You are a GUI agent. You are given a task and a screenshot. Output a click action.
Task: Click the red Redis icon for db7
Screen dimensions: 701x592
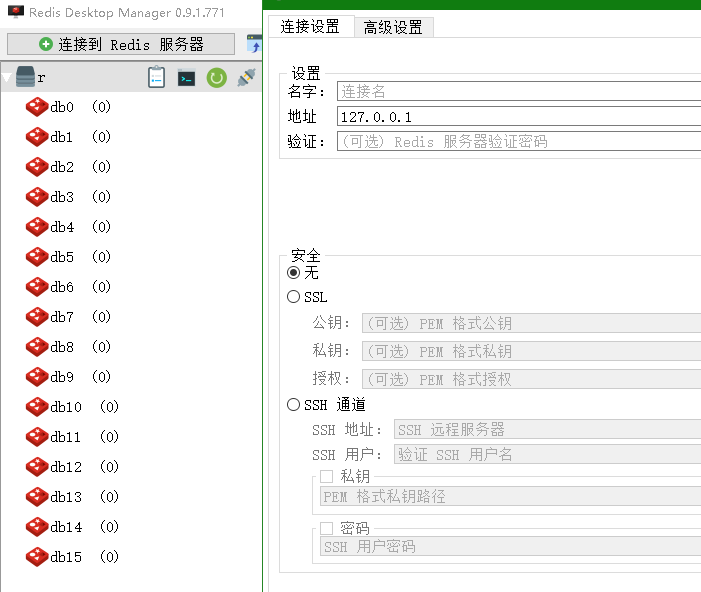[37, 317]
